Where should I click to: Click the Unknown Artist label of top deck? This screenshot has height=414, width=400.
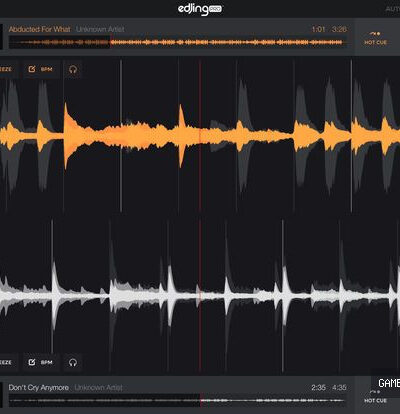[x=100, y=29]
